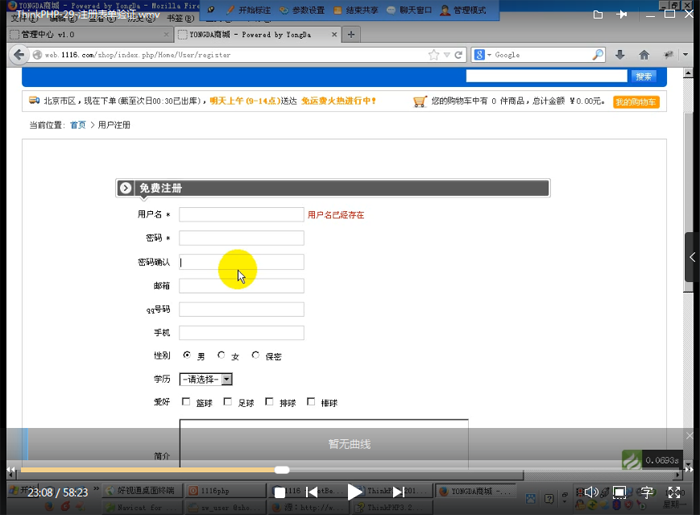
Task: Open a new browser tab with plus
Action: tap(351, 34)
